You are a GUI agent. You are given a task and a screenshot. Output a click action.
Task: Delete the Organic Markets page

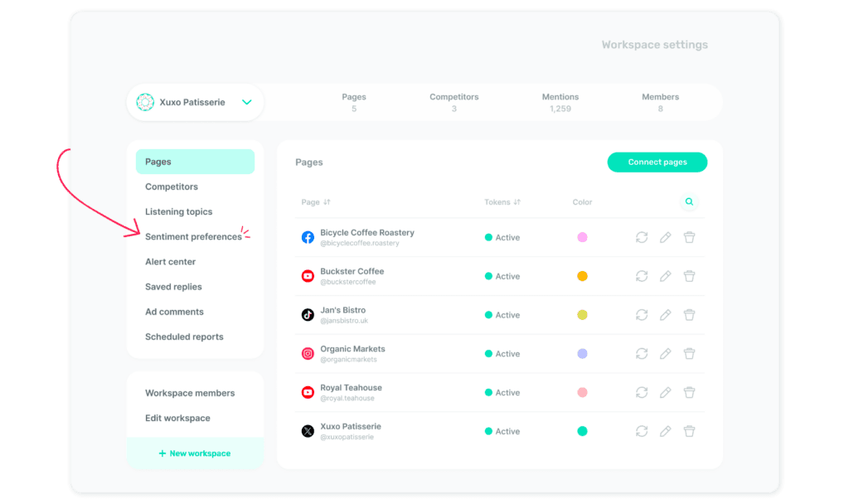tap(689, 353)
